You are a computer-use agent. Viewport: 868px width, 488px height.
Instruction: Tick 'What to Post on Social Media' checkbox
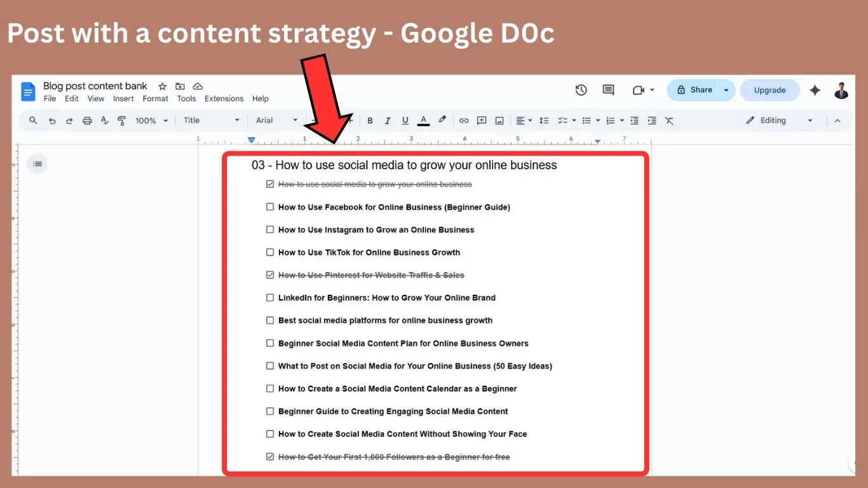pyautogui.click(x=270, y=366)
